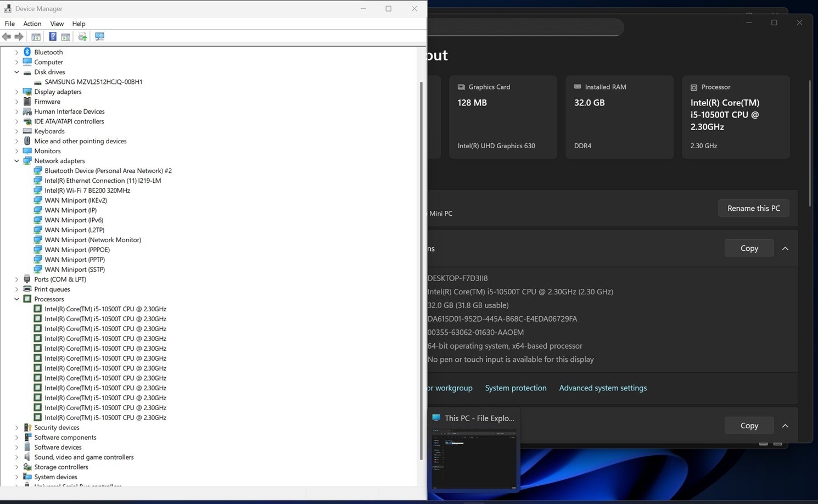The width and height of the screenshot is (818, 504).
Task: Toggle the Show/Hide Action Pane toolbar icon
Action: [x=66, y=37]
